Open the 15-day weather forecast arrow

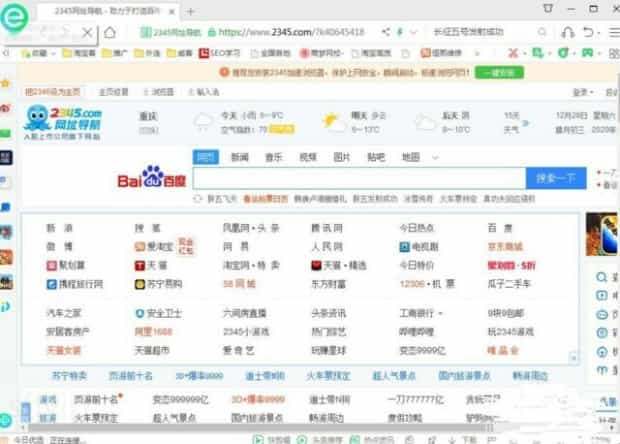click(x=525, y=123)
